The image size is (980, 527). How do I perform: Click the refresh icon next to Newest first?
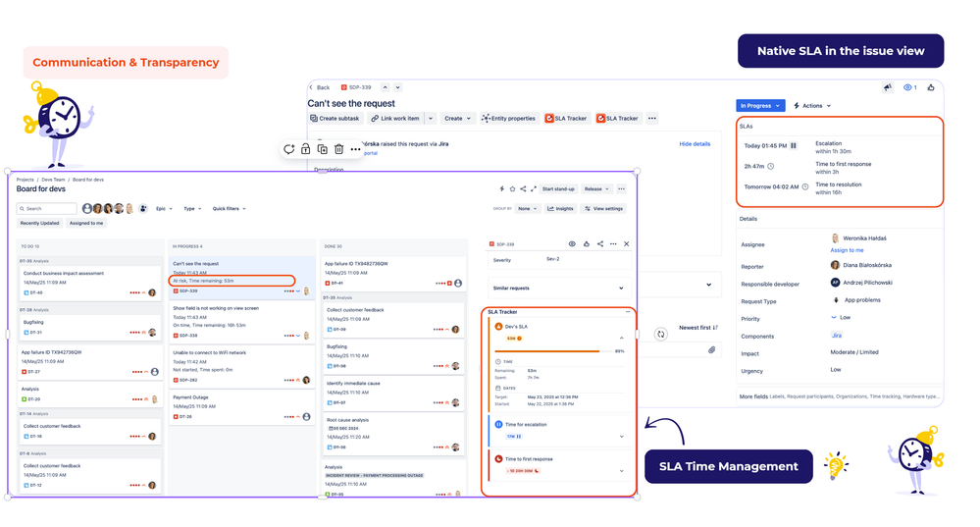(660, 334)
